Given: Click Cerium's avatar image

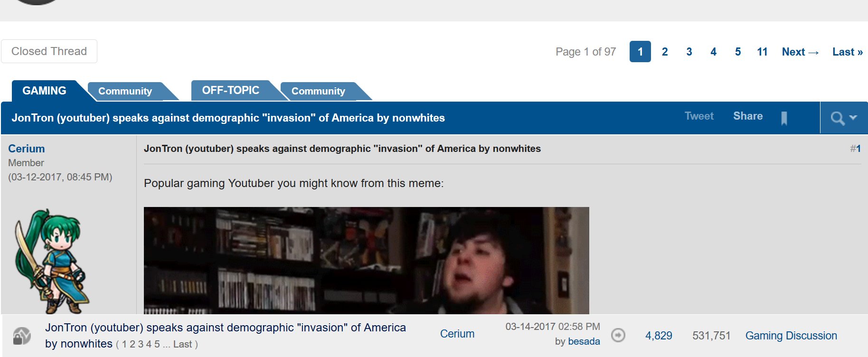Looking at the screenshot, I should tap(51, 261).
